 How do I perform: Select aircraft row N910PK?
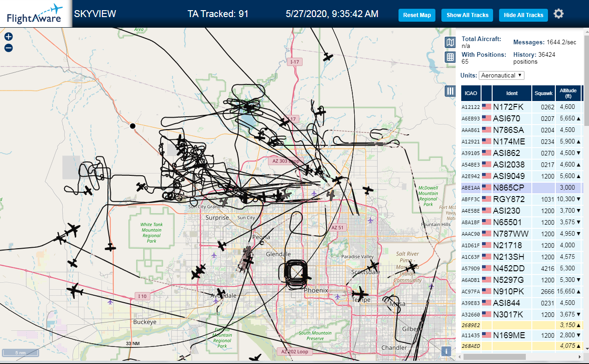(x=521, y=292)
